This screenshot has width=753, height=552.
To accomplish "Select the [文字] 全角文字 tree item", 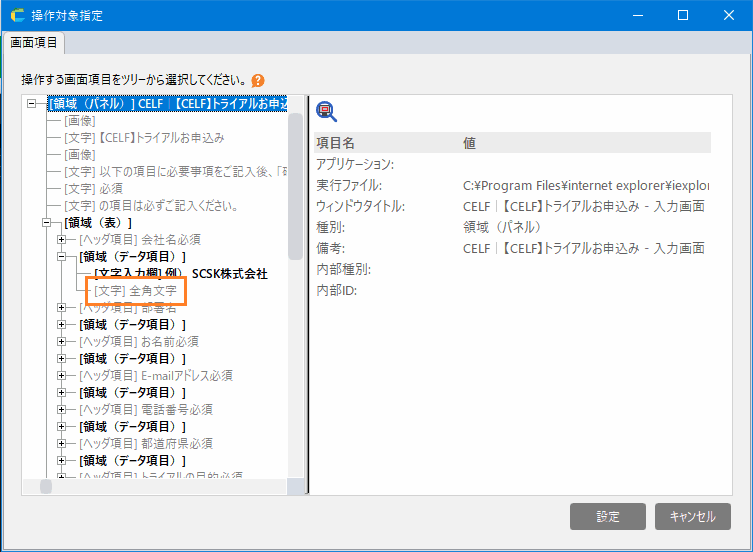I will point(135,290).
